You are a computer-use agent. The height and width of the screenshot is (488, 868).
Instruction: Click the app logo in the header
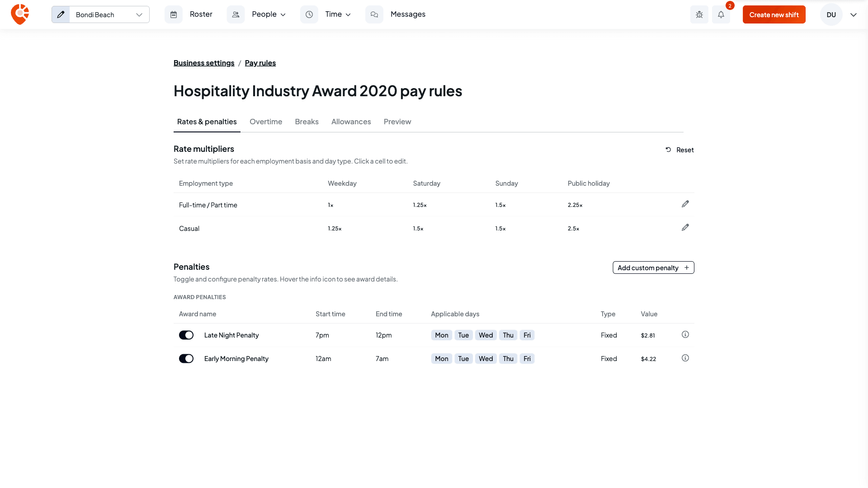click(20, 14)
